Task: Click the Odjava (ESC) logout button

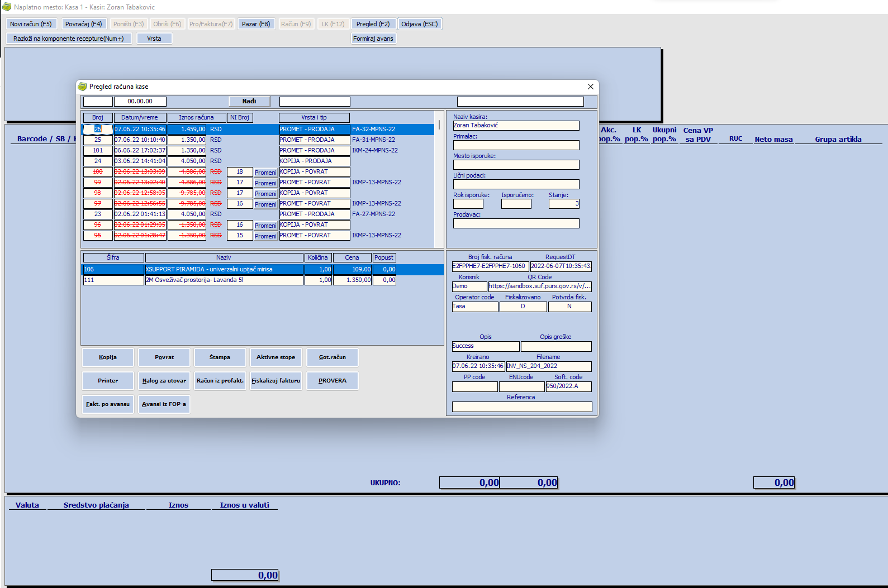Action: (x=419, y=24)
